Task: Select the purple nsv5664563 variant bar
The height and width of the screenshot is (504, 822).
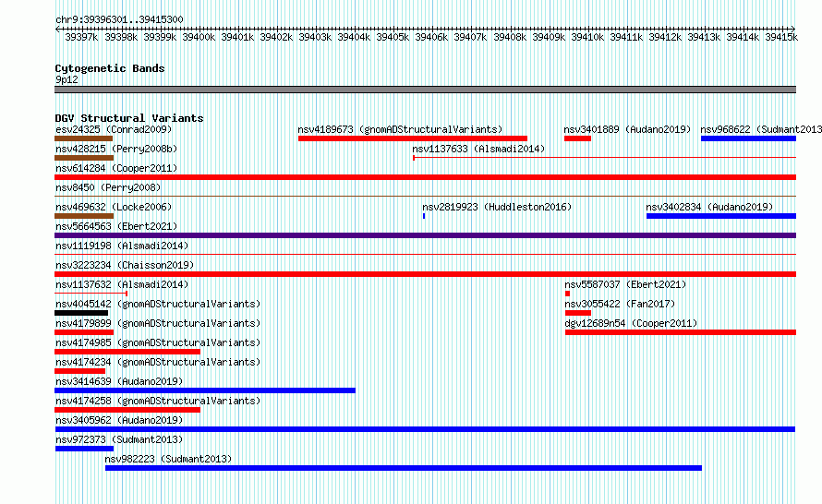Action: (x=425, y=235)
